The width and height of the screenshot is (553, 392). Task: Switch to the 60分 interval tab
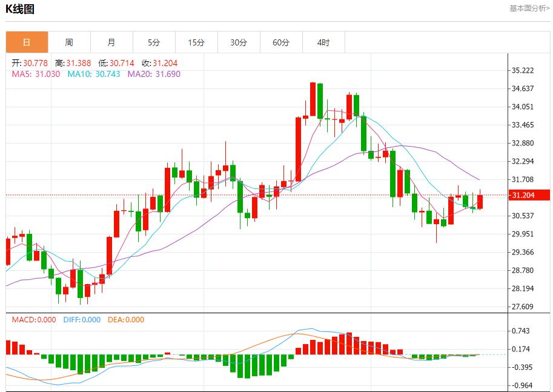point(281,42)
